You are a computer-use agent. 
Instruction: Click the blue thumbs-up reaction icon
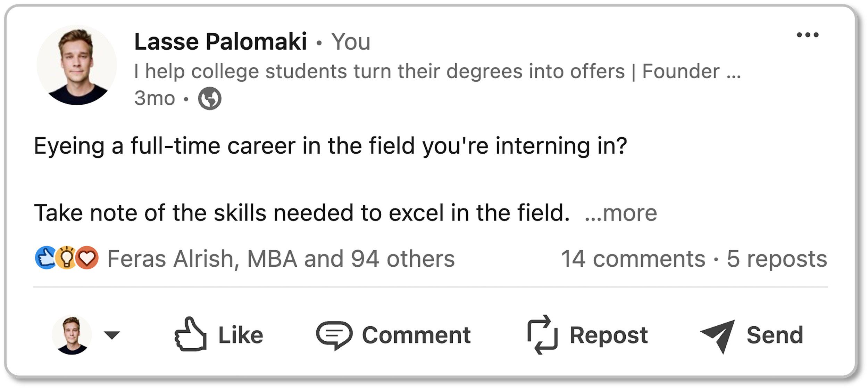pos(46,258)
